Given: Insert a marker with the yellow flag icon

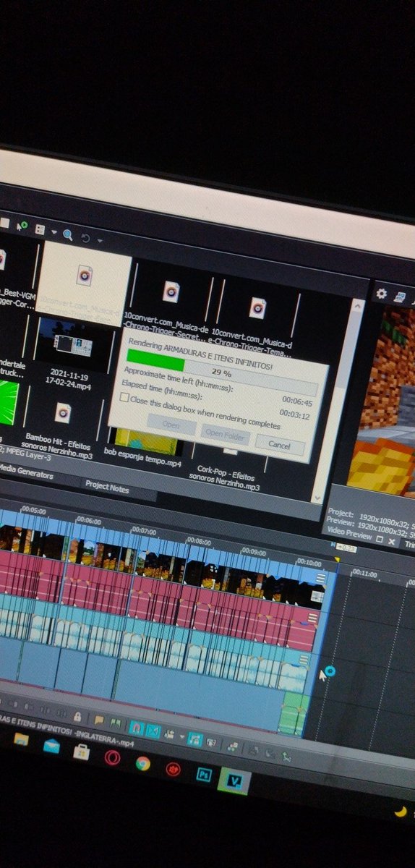Looking at the screenshot, I should tap(98, 720).
